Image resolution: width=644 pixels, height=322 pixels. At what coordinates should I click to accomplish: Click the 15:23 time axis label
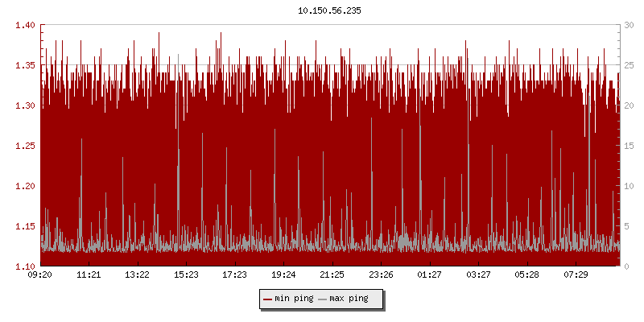(186, 275)
